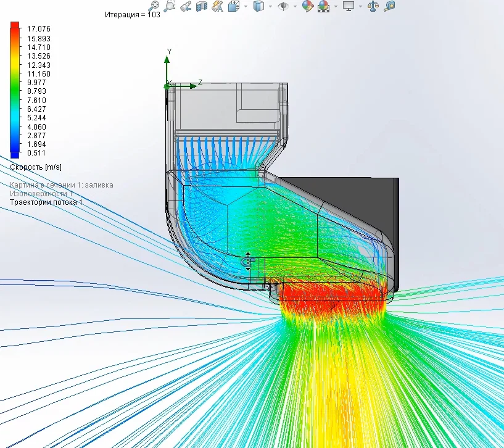Click the legend value 4.060

pyautogui.click(x=36, y=127)
